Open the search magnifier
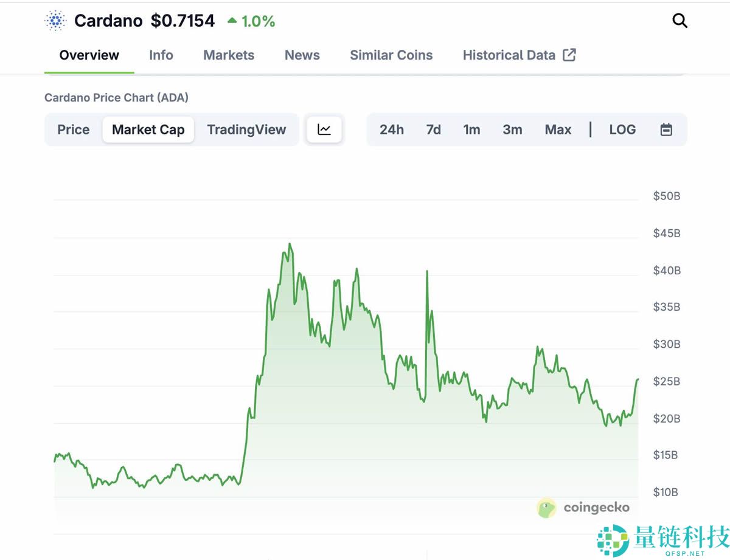 point(680,20)
